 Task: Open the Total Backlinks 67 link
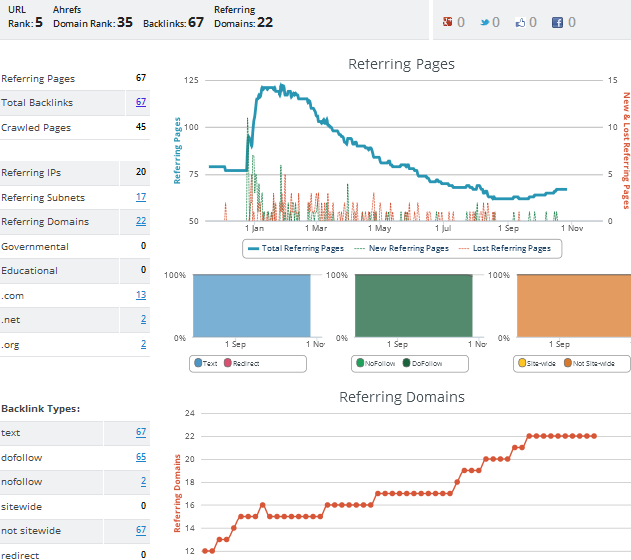141,102
